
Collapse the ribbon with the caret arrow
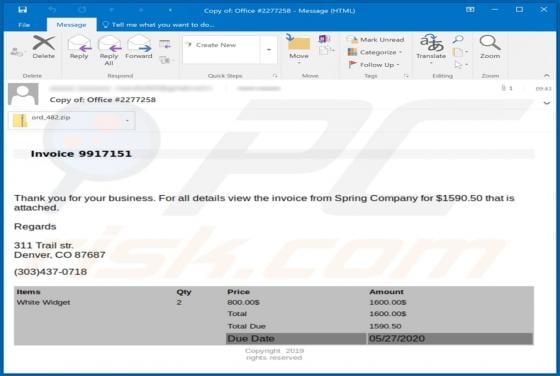(546, 76)
